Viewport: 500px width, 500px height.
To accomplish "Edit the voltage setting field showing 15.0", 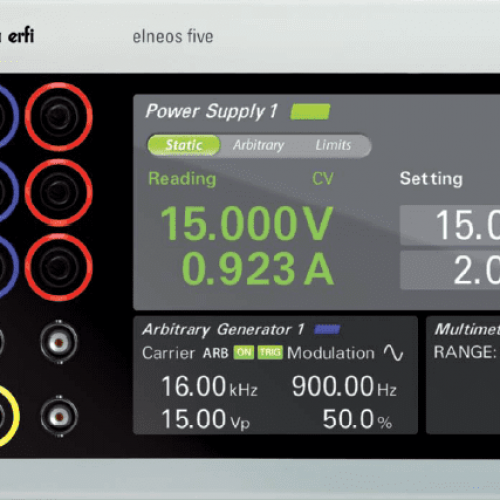I will click(x=450, y=225).
